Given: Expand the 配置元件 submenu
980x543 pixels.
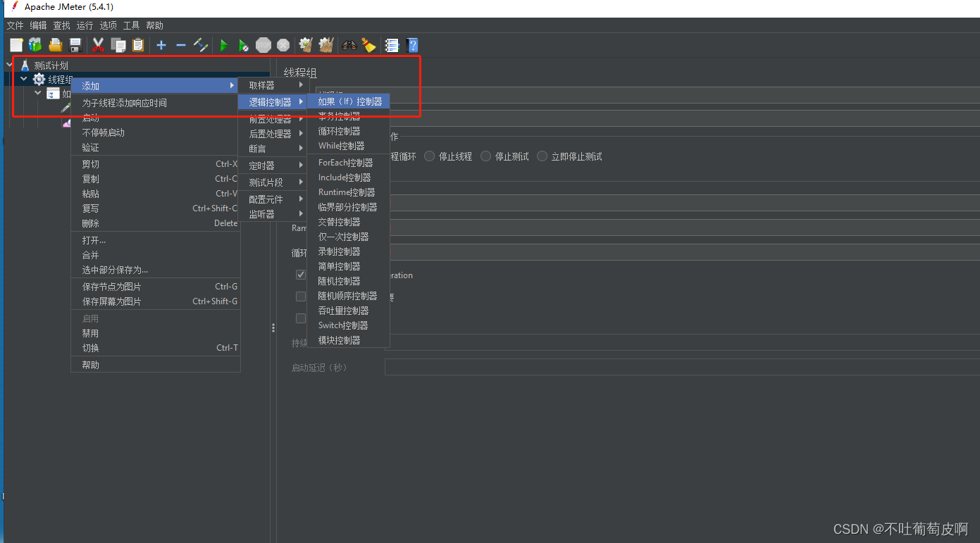Looking at the screenshot, I should pos(273,199).
